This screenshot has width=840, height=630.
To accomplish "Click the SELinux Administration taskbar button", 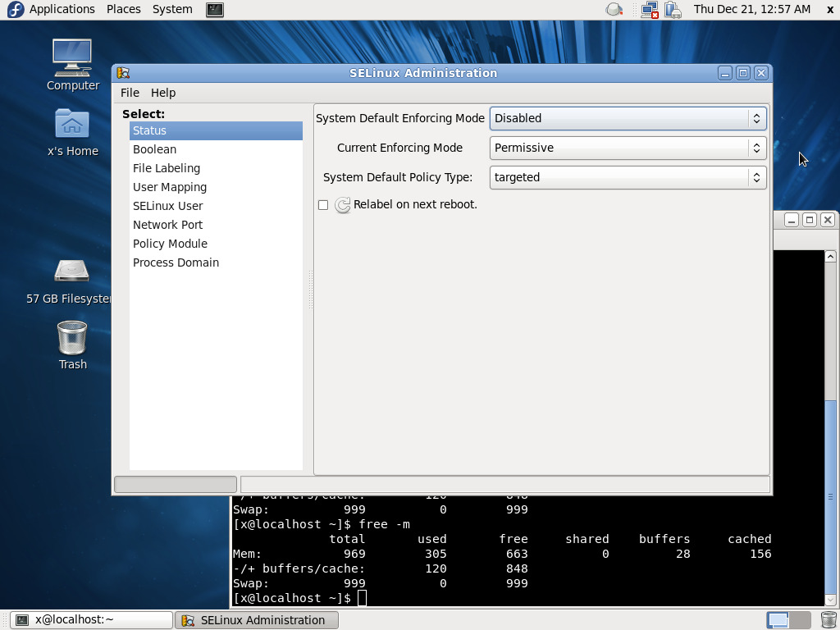I will pos(258,620).
